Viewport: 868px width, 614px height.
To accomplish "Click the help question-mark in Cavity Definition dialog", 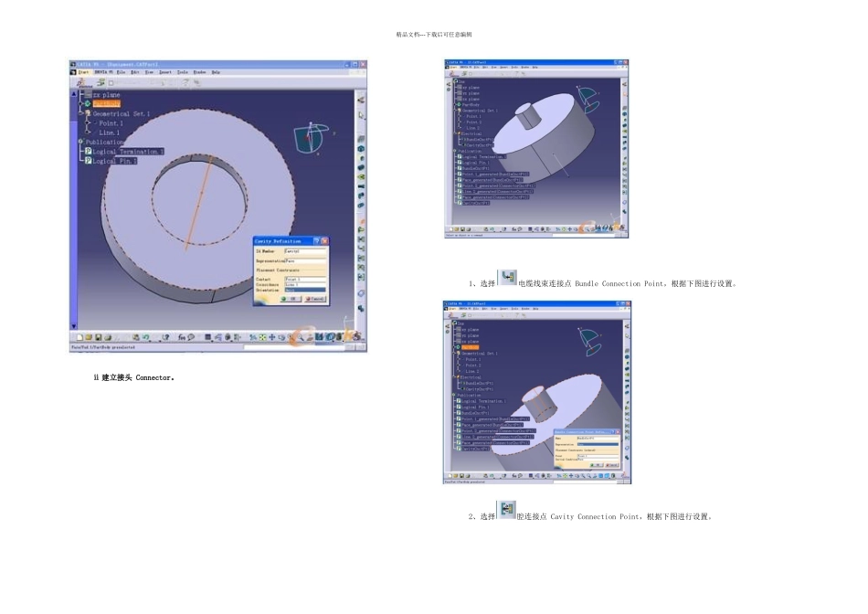I will [x=317, y=241].
